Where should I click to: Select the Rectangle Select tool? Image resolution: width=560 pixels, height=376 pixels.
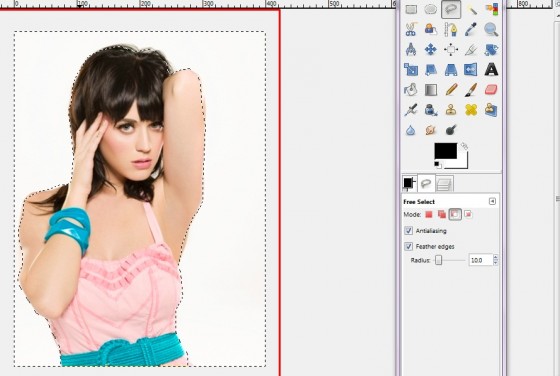pos(411,9)
